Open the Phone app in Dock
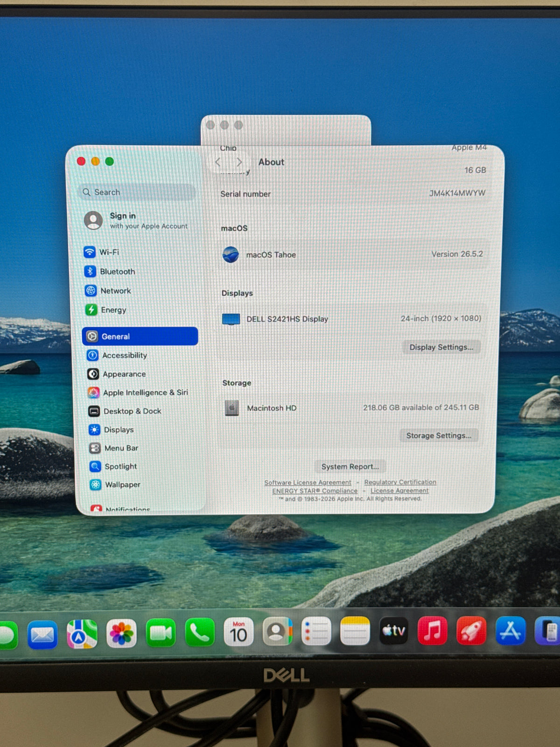This screenshot has width=560, height=747. pos(200,633)
